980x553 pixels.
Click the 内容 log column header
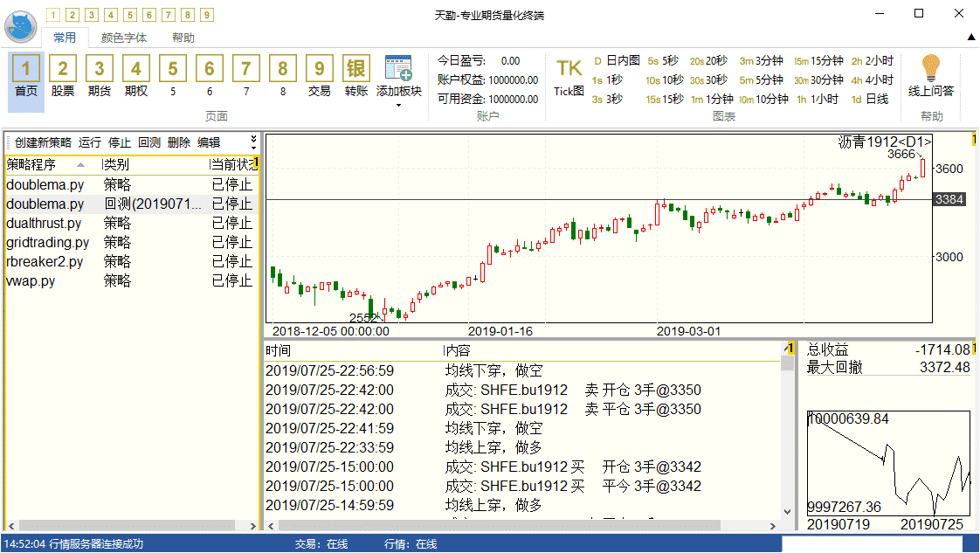pyautogui.click(x=612, y=350)
